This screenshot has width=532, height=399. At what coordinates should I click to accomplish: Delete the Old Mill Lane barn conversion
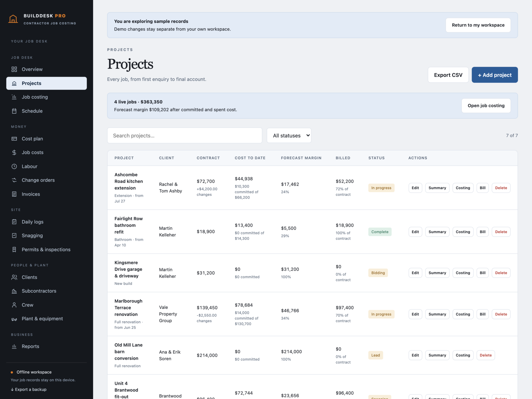tap(485, 355)
